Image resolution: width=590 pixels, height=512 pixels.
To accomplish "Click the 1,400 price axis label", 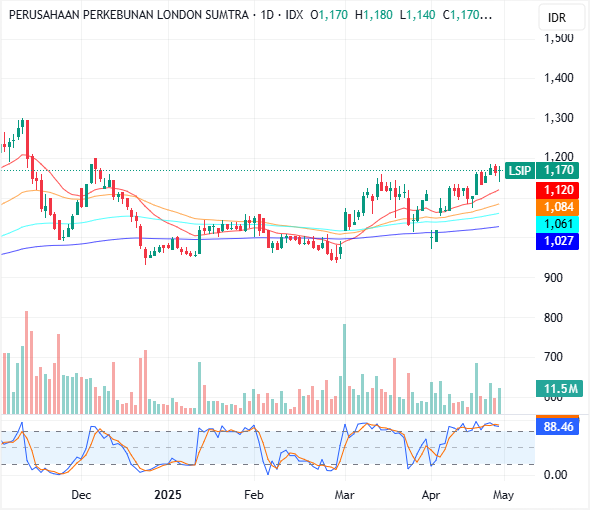I will pyautogui.click(x=559, y=78).
